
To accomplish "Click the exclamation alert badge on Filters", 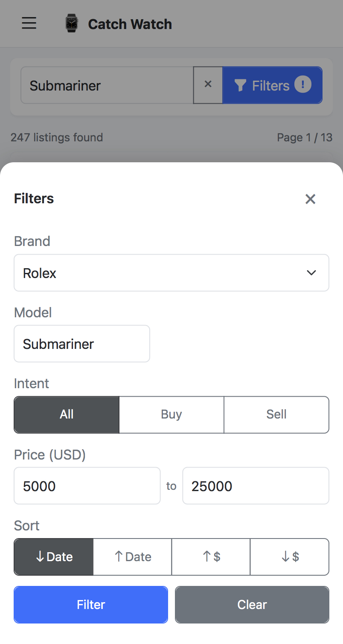I will [x=303, y=85].
